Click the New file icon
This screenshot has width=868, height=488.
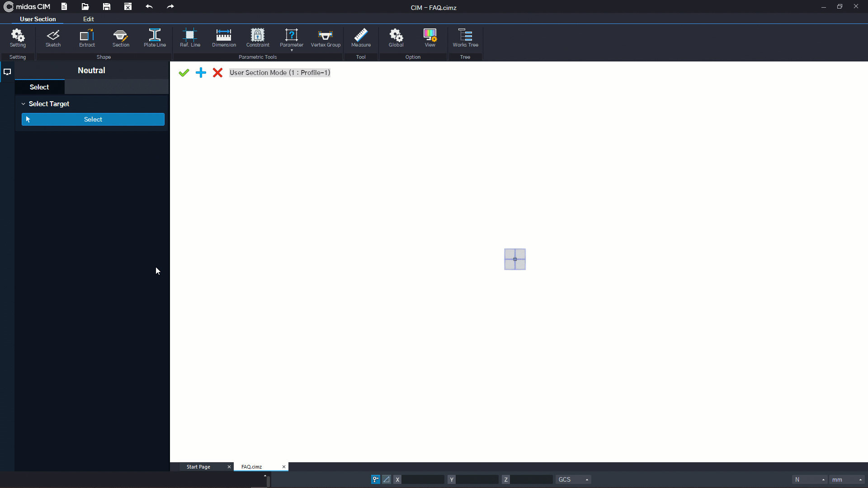coord(64,7)
